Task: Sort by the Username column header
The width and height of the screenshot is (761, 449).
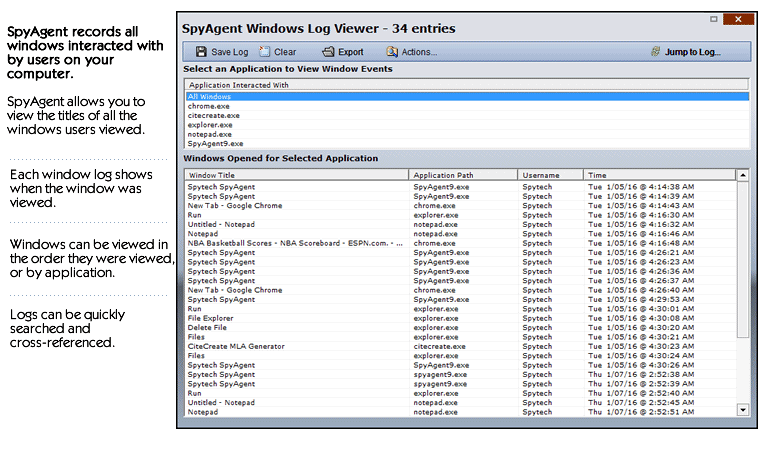Action: pyautogui.click(x=550, y=175)
